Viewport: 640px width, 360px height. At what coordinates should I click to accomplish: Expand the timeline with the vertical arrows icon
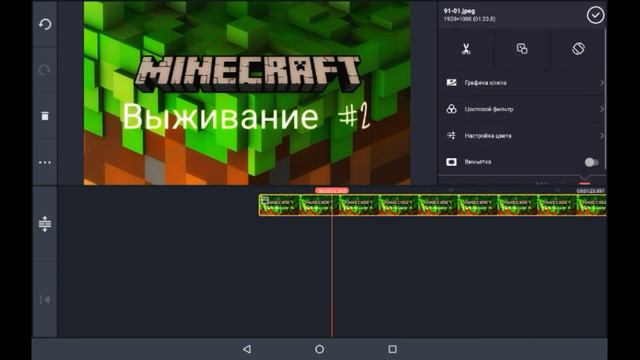coord(45,224)
